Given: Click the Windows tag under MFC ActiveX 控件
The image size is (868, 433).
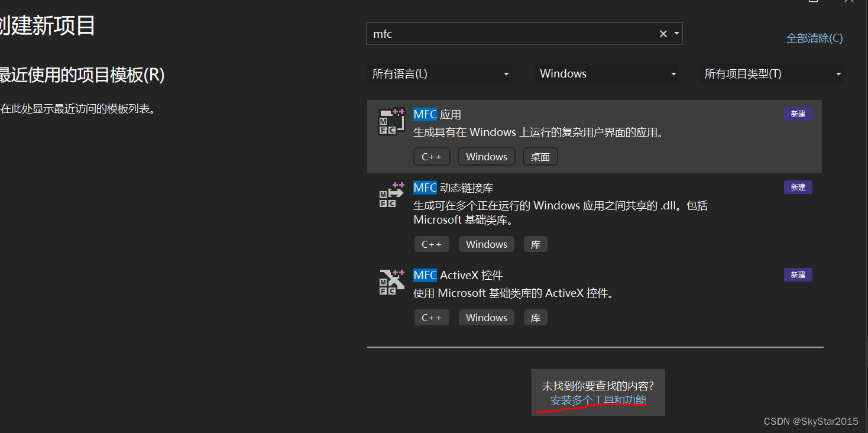Looking at the screenshot, I should [487, 318].
